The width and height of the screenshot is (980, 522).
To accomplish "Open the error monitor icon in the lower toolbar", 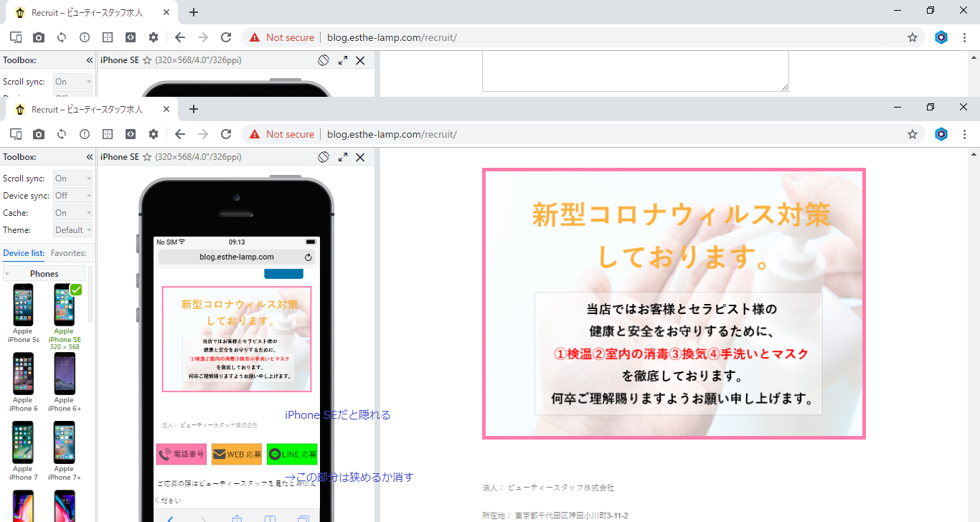I will pyautogui.click(x=85, y=134).
